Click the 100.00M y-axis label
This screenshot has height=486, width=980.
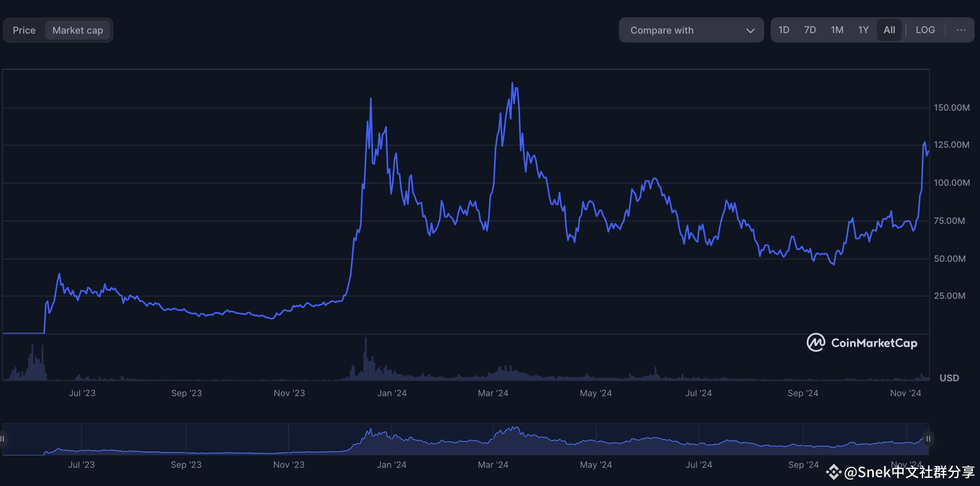pos(952,183)
